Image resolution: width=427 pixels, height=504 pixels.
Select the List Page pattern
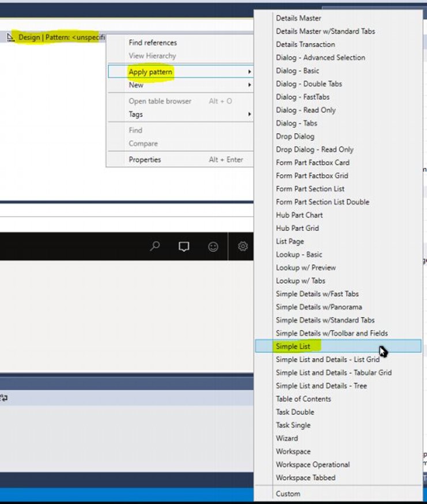point(290,241)
